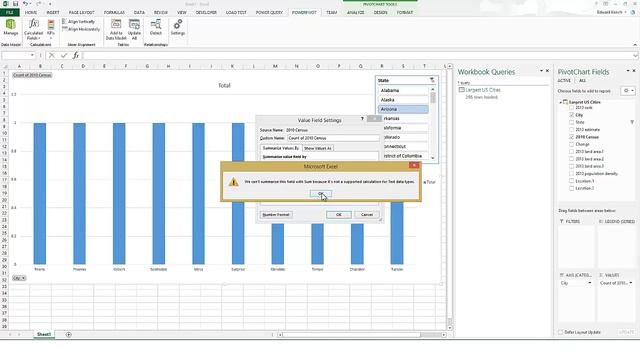Open PivotChart Fields pane options dropdown arrow
The image size is (640, 360).
click(x=628, y=71)
